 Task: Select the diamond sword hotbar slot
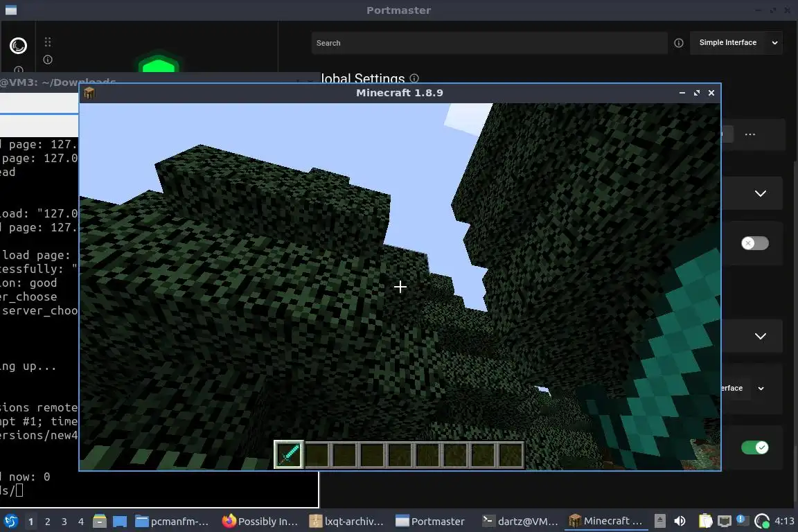point(289,454)
